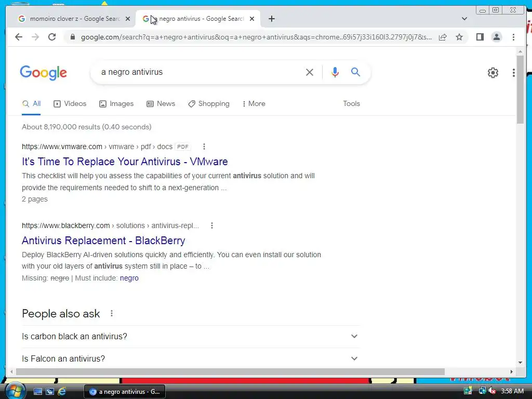Click Show Desktop in quick launch
This screenshot has height=399, width=532.
(x=37, y=392)
